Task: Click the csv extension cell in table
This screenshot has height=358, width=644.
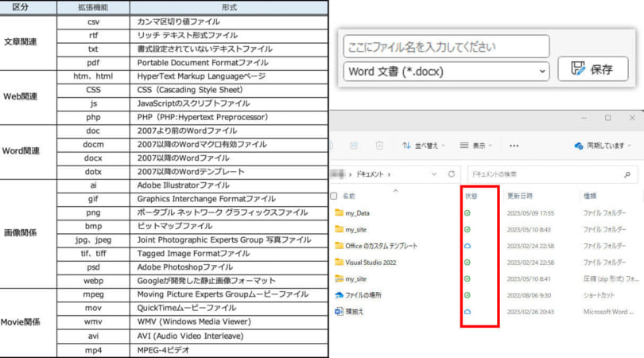Action: [93, 21]
